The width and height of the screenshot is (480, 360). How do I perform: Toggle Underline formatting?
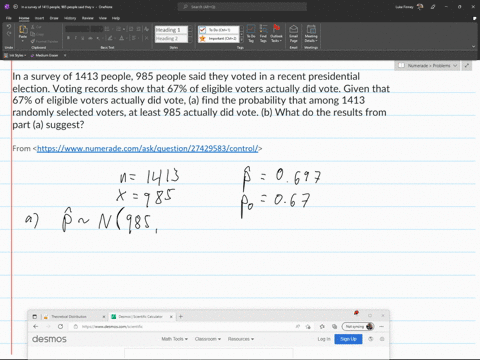click(83, 38)
